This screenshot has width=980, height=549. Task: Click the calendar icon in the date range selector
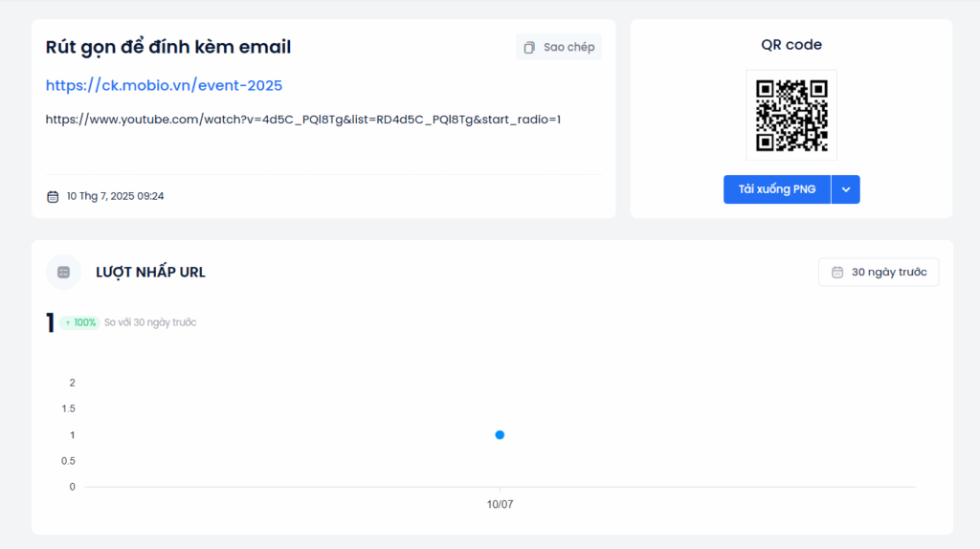coord(837,273)
